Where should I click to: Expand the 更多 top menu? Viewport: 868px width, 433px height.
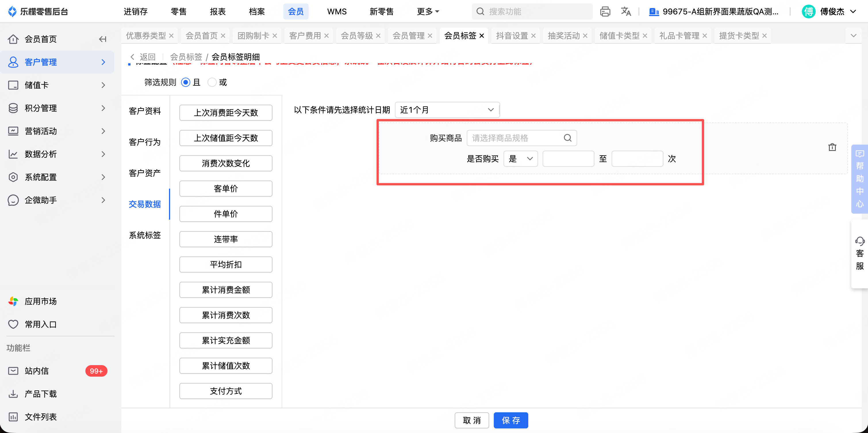pyautogui.click(x=428, y=12)
